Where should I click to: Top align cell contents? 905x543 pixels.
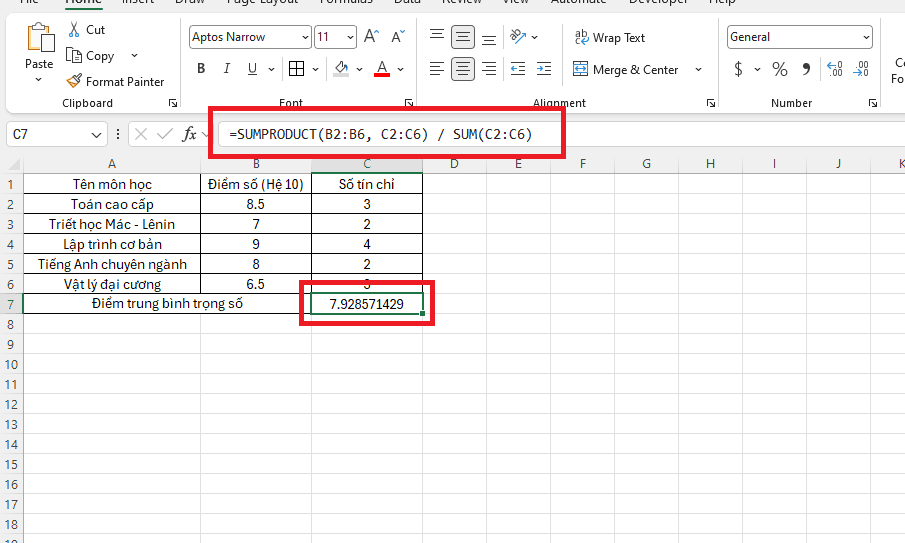(x=437, y=37)
